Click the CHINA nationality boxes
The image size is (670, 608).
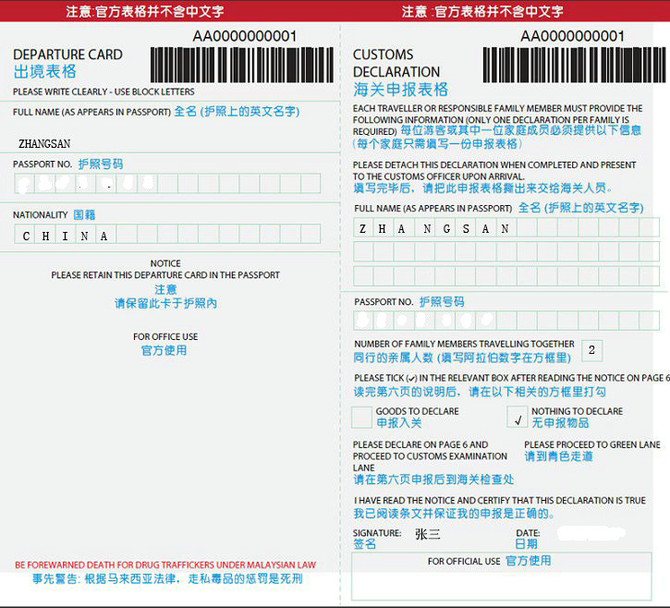click(x=168, y=234)
